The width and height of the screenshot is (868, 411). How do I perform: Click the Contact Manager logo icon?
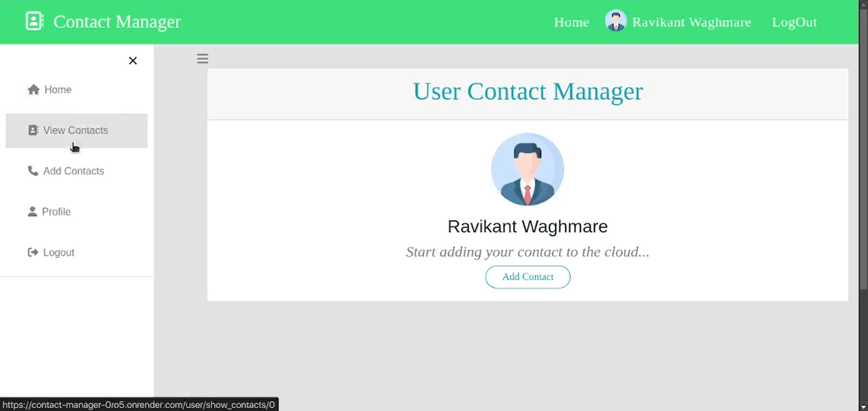tap(34, 21)
